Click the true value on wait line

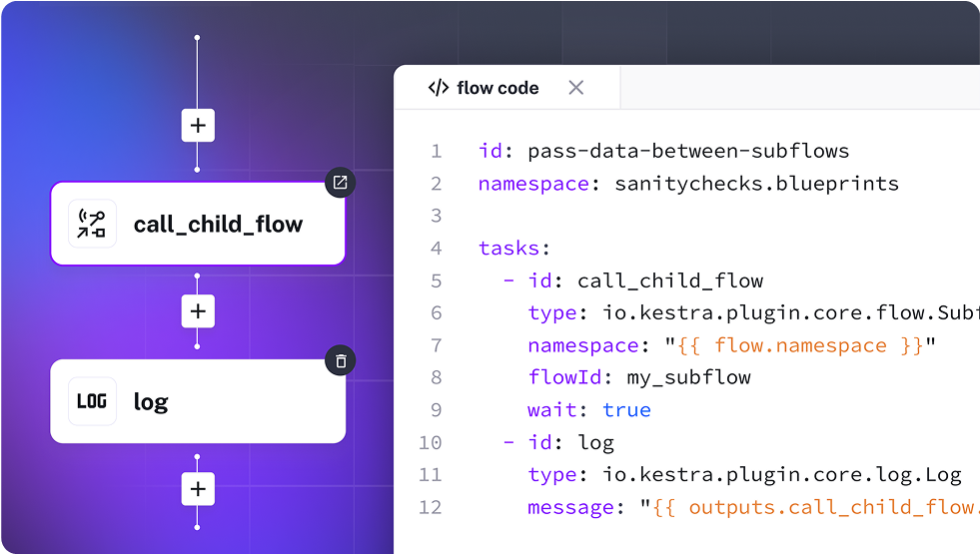(626, 410)
